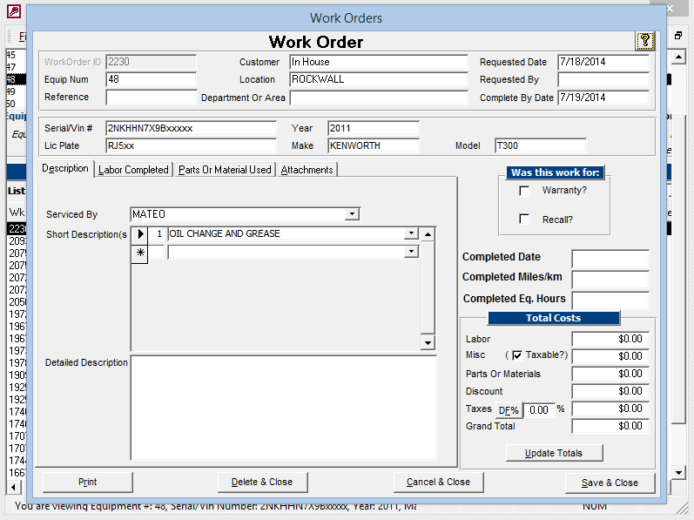Click the DF% taxes button
Image resolution: width=694 pixels, height=520 pixels.
(509, 410)
